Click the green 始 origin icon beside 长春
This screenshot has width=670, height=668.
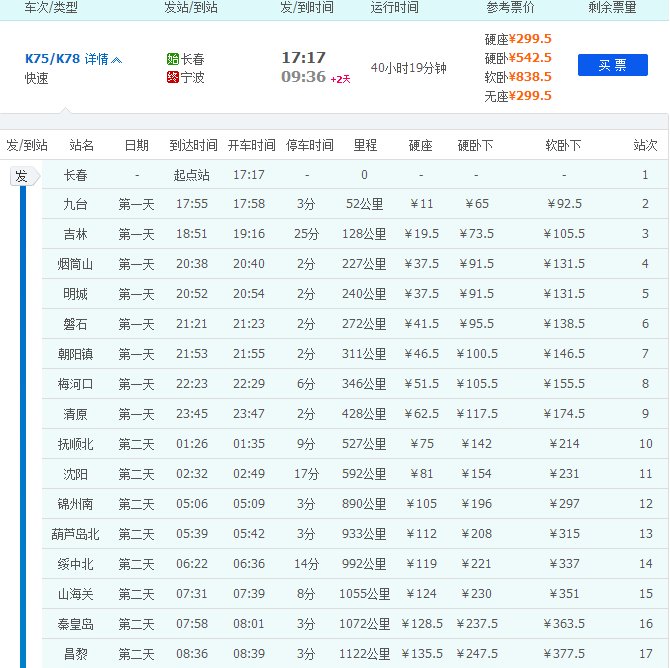tap(173, 59)
